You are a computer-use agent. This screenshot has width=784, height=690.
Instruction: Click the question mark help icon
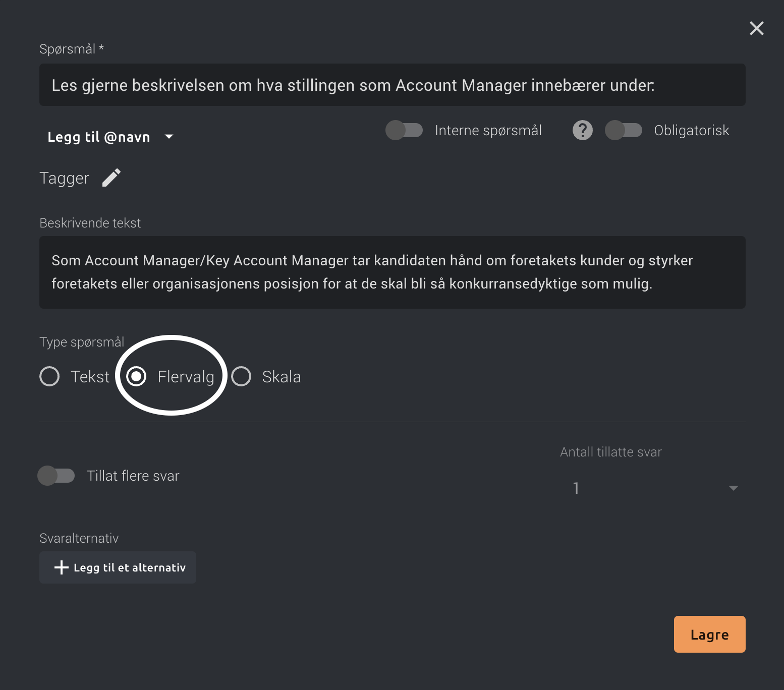pos(583,130)
